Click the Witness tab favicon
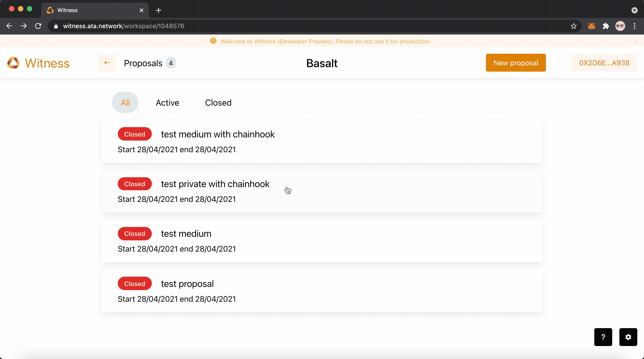This screenshot has height=359, width=644. pyautogui.click(x=50, y=10)
